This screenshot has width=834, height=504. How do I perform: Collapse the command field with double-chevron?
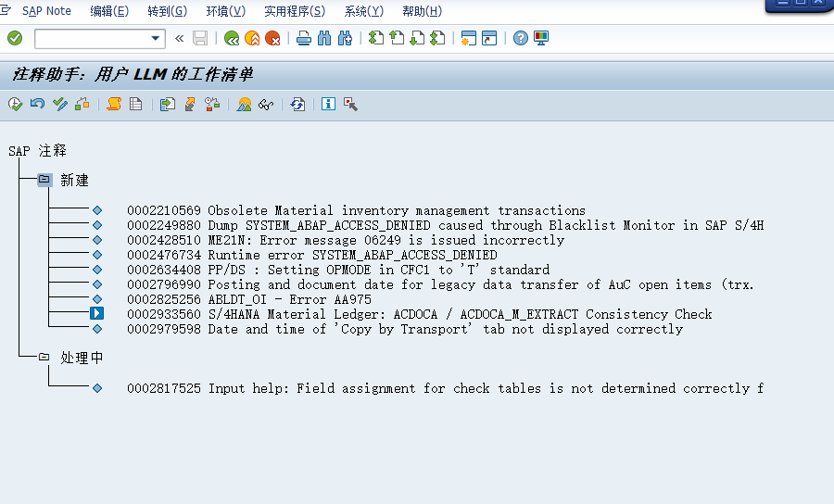(179, 38)
